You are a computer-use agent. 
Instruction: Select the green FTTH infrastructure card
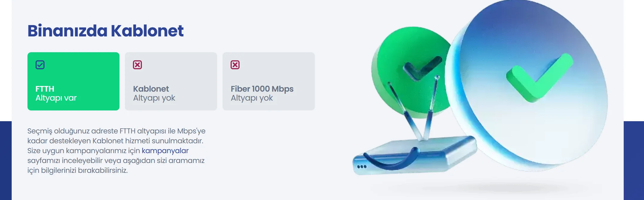pyautogui.click(x=73, y=81)
